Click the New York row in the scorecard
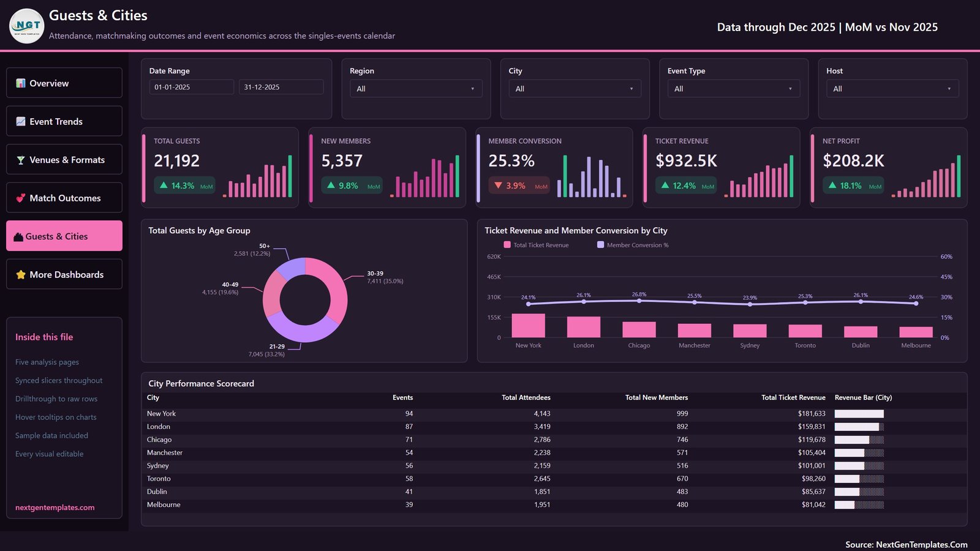The height and width of the screenshot is (551, 980). 554,414
